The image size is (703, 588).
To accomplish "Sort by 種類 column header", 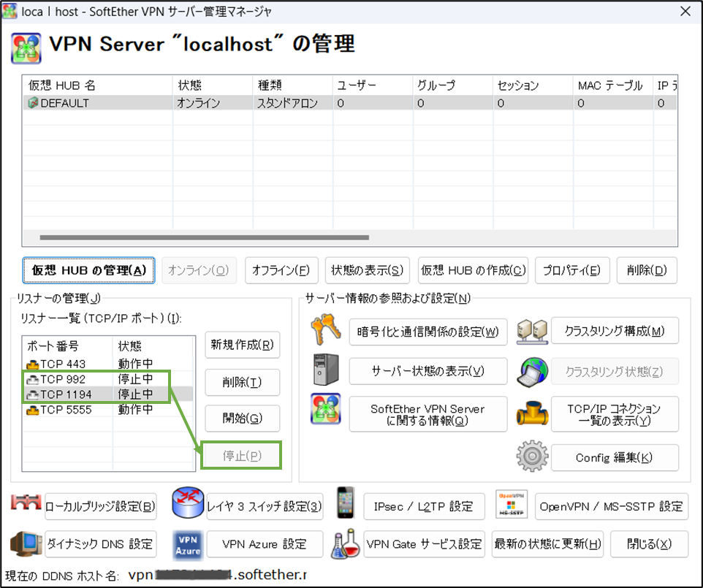I will click(x=293, y=85).
